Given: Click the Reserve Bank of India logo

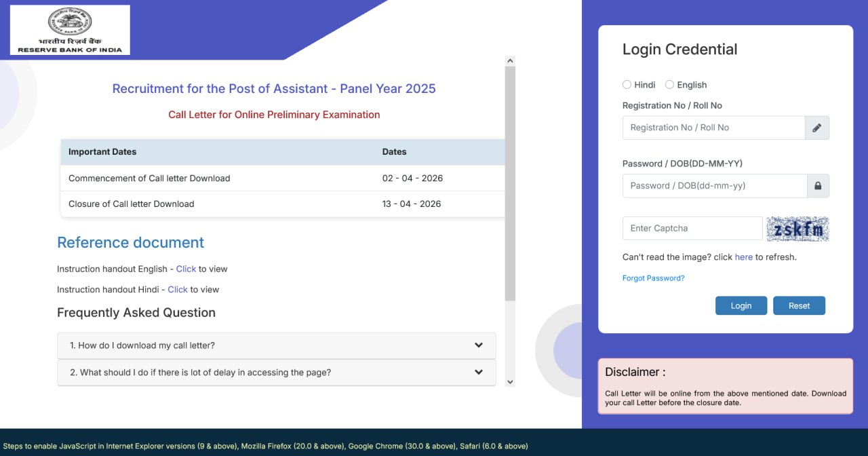Looking at the screenshot, I should 69,29.
